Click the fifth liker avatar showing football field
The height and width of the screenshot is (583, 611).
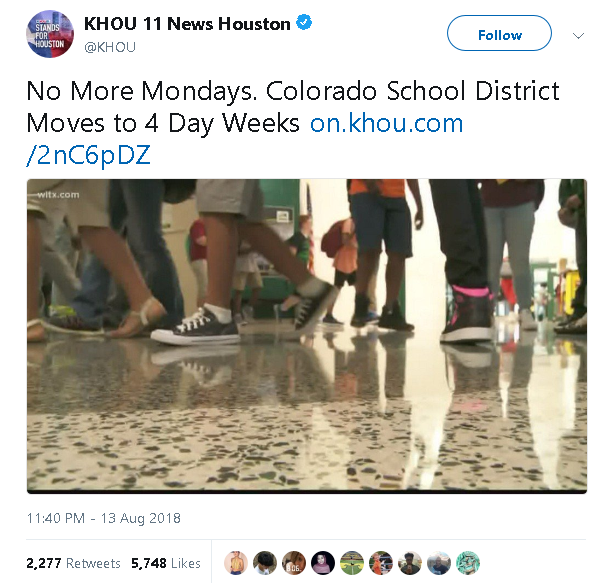[x=352, y=563]
